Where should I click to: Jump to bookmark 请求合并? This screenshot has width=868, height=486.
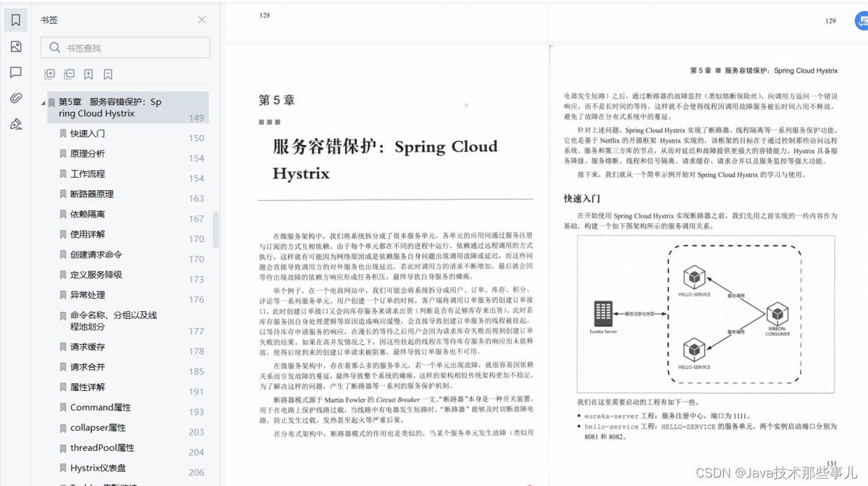point(87,366)
